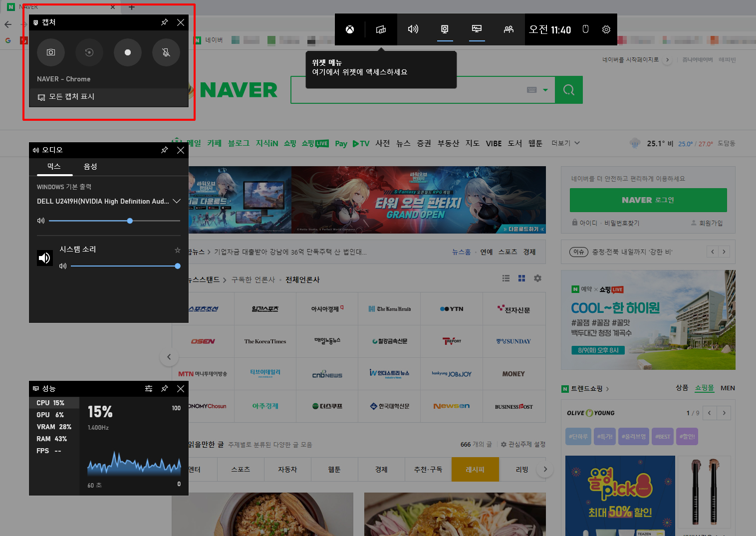
Task: Pin the Performance widget
Action: pyautogui.click(x=165, y=389)
